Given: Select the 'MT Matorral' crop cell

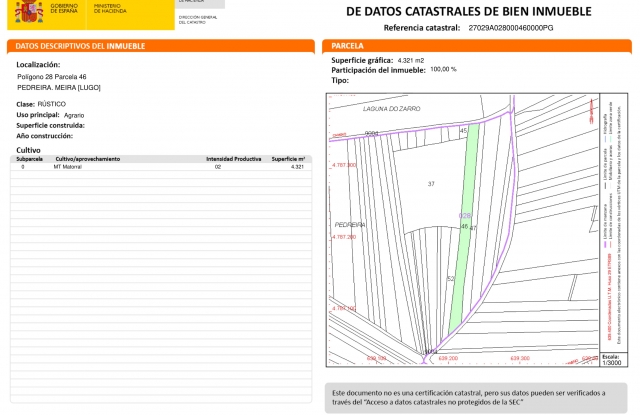Looking at the screenshot, I should 67,167.
